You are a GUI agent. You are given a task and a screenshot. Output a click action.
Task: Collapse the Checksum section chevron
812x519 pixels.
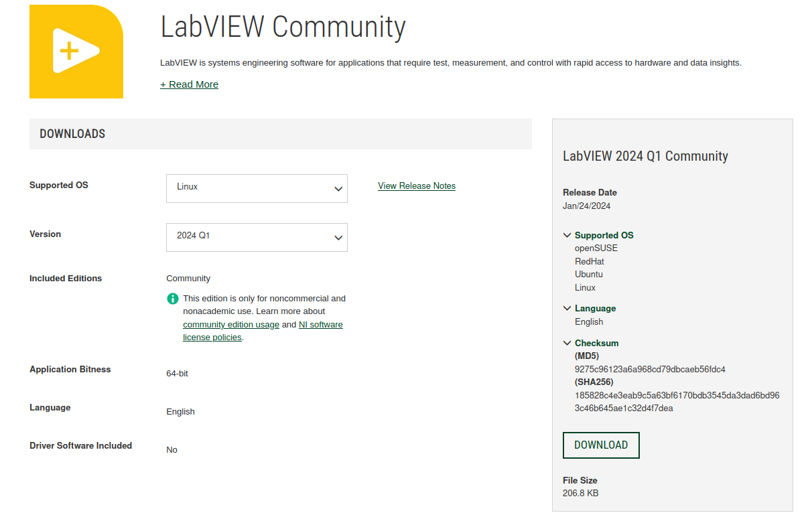pos(567,343)
